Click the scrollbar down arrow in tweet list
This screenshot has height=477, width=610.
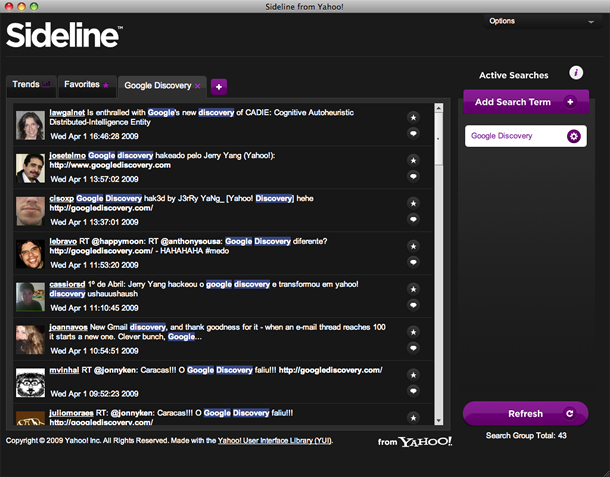click(438, 421)
